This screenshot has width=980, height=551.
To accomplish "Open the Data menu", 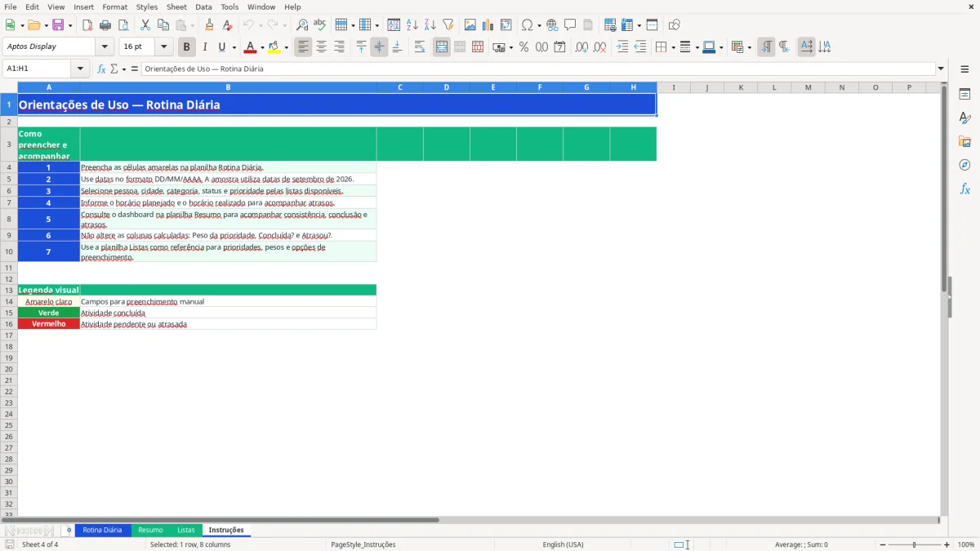I will click(203, 7).
